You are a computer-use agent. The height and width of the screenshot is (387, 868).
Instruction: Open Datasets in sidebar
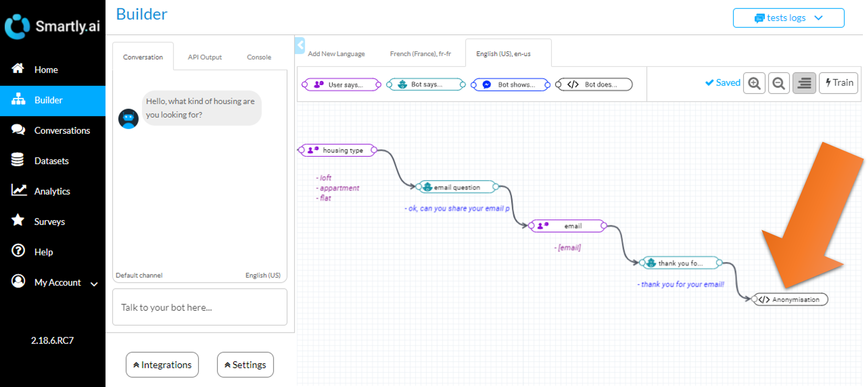tap(51, 161)
